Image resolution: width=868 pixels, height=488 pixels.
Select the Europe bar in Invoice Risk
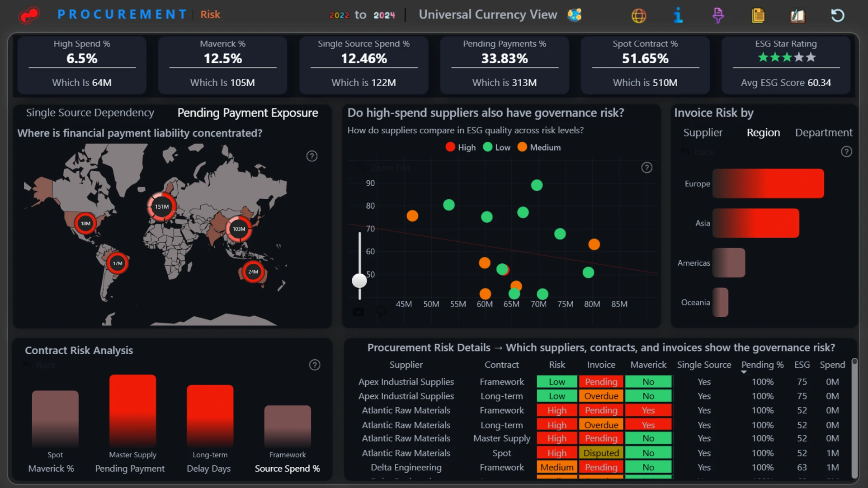768,183
